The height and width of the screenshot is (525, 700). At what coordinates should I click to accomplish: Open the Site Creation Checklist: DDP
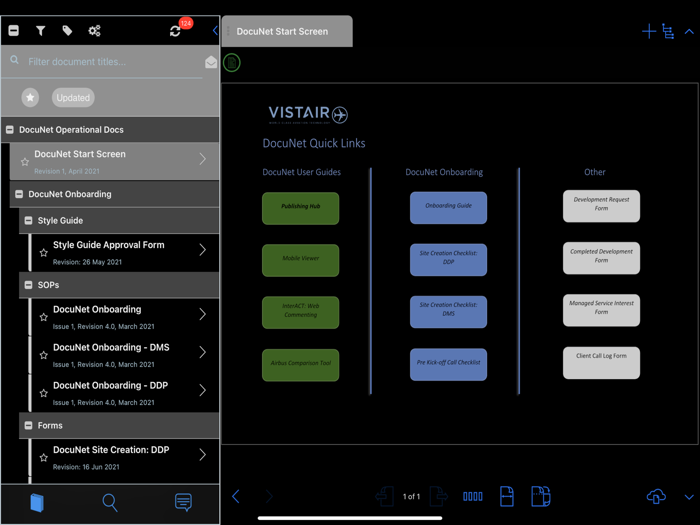[448, 260]
